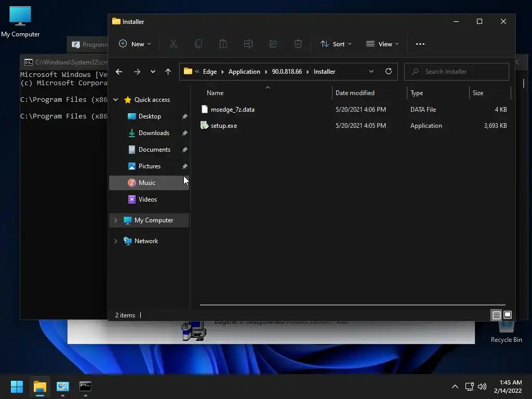Click the taskbar icon beside File Explorer

point(63,387)
